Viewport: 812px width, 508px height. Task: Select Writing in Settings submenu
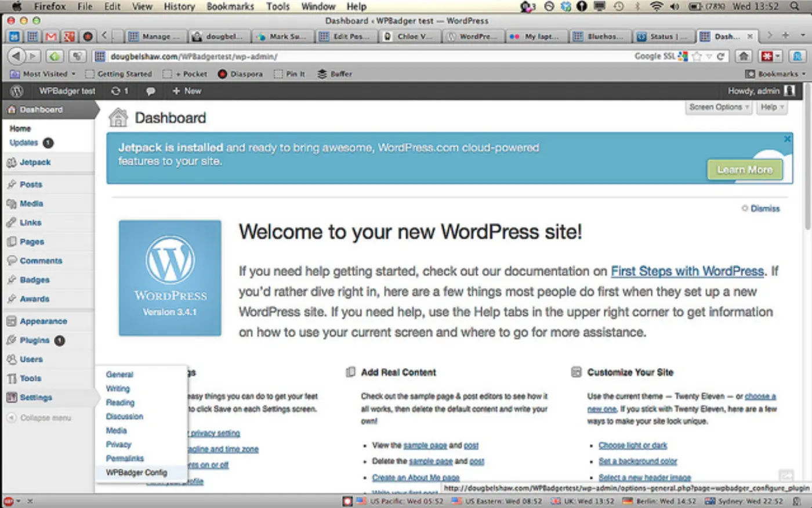(x=118, y=389)
